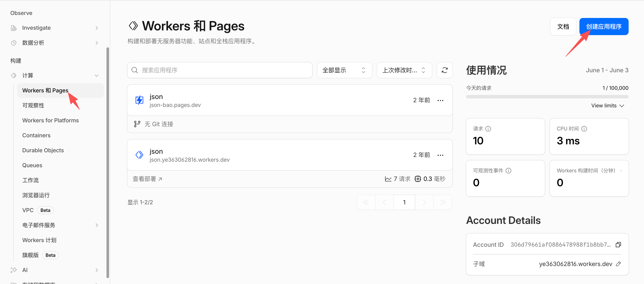Viewport: 644px width, 284px height.
Task: Open the json-bao.pages.dev application
Action: coord(290,100)
